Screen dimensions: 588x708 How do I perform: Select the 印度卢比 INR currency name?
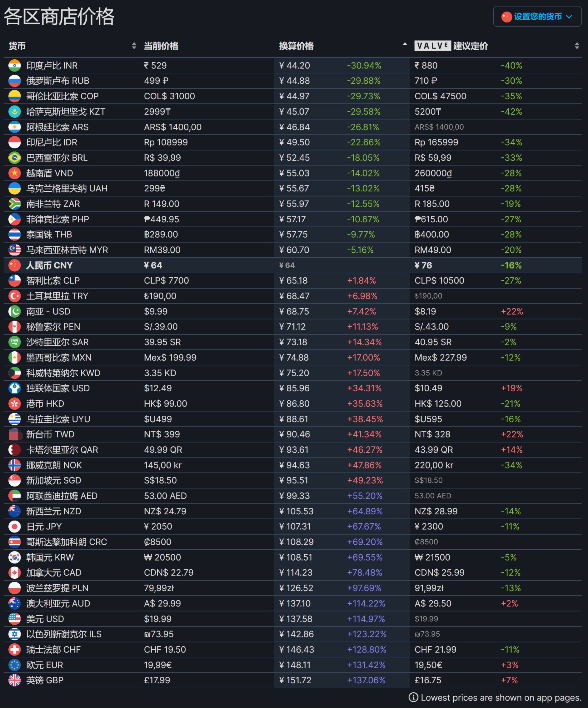pyautogui.click(x=52, y=65)
